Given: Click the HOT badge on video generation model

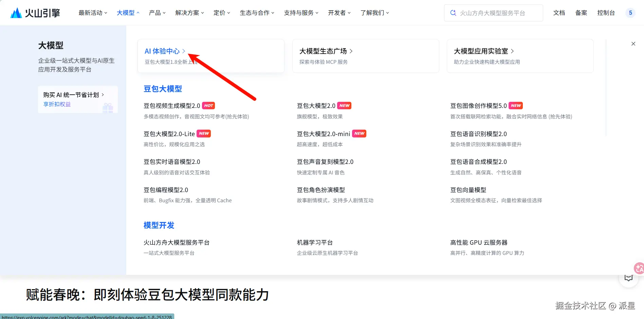Looking at the screenshot, I should (208, 106).
